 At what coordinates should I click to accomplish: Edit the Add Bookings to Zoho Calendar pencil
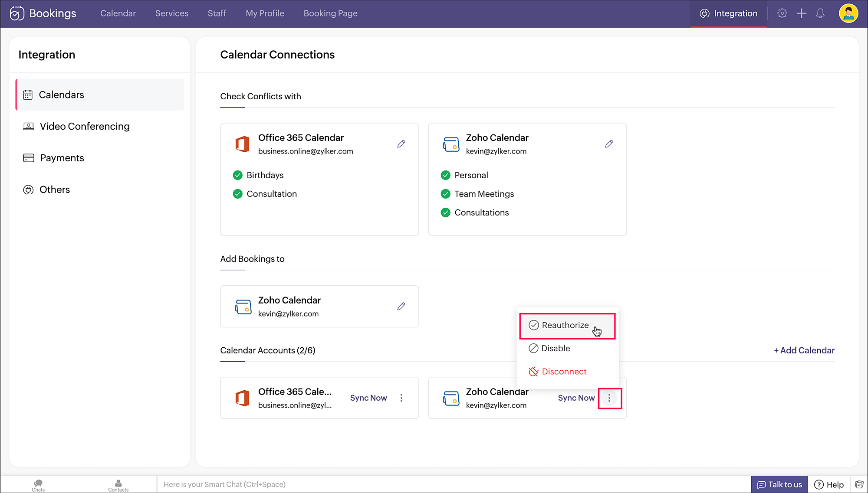click(x=401, y=307)
